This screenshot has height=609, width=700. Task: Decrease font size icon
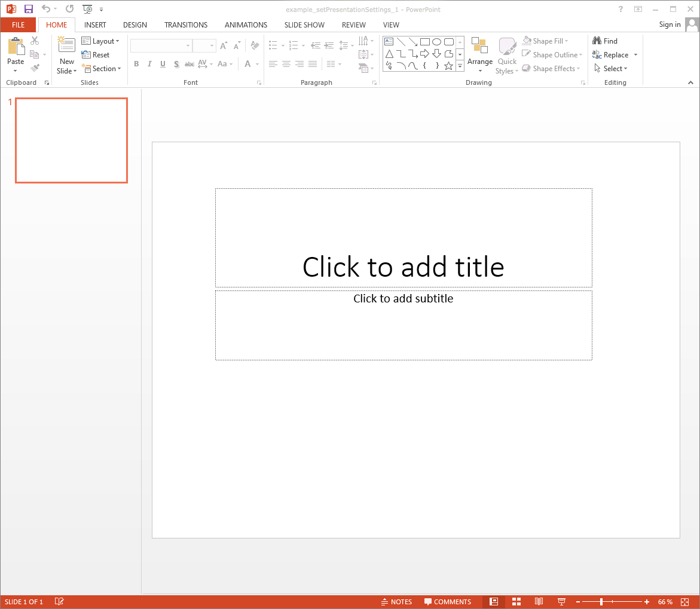pyautogui.click(x=237, y=45)
